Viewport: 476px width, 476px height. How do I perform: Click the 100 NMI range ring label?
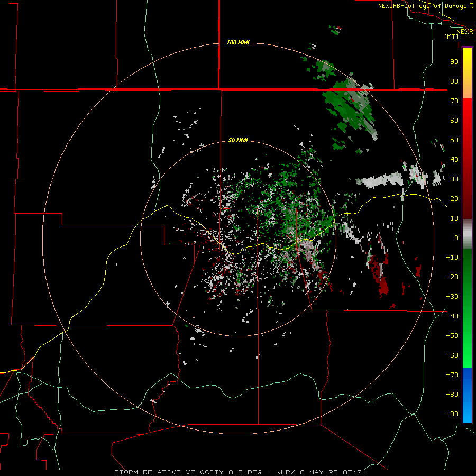click(x=238, y=42)
